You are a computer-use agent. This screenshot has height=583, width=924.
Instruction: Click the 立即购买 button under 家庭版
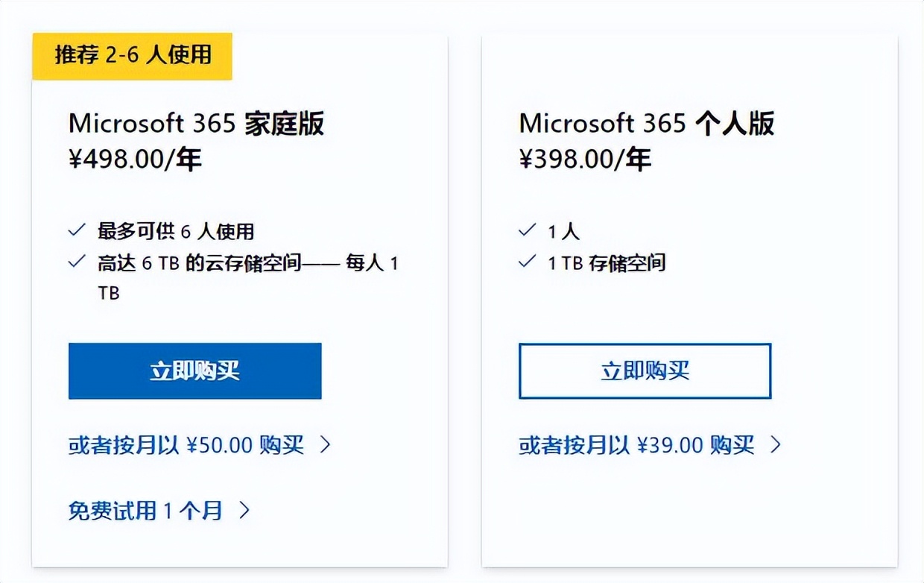point(194,371)
